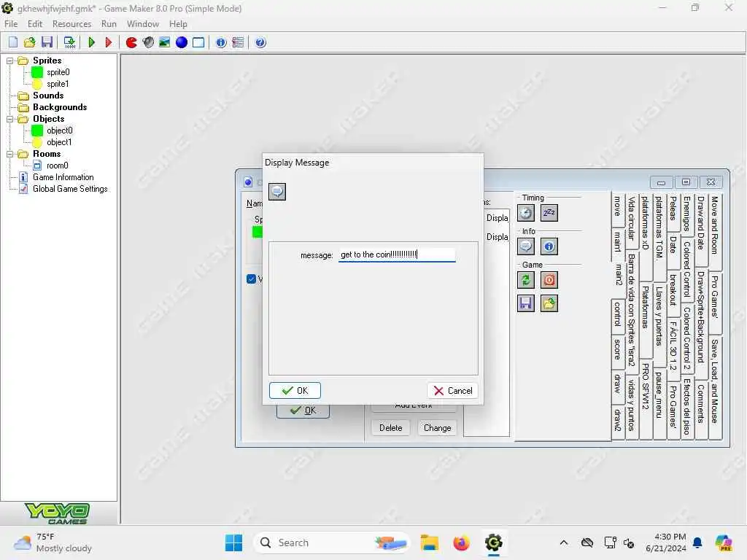Image resolution: width=747 pixels, height=560 pixels.
Task: Click the End Game action icon
Action: (x=549, y=280)
